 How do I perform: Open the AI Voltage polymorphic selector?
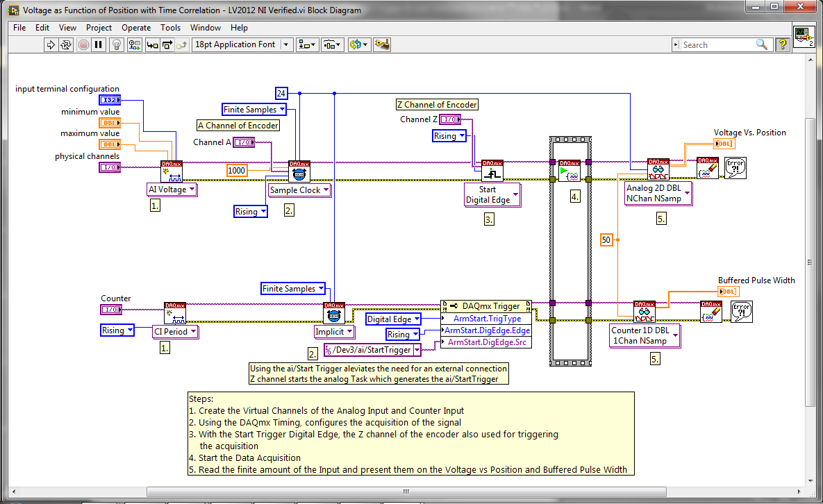172,190
